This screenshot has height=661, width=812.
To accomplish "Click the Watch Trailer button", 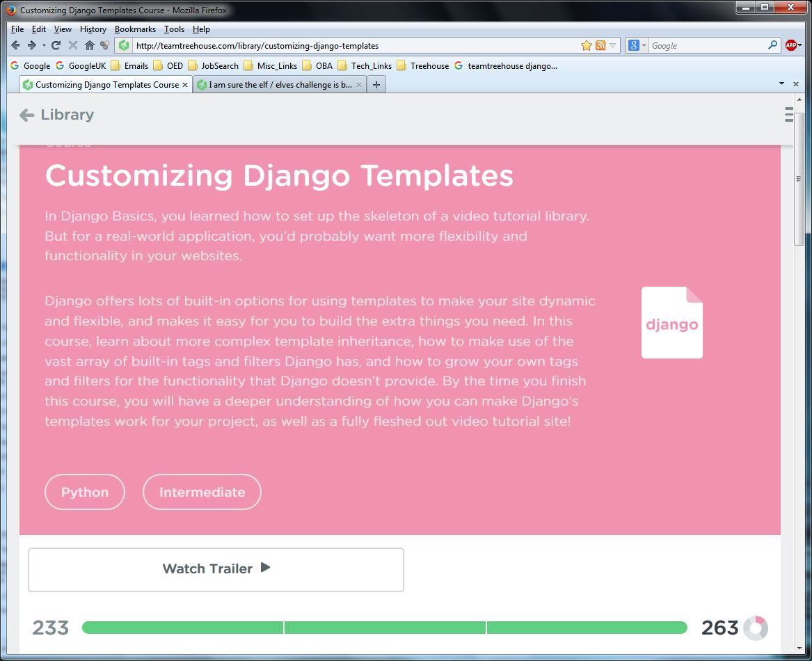I will coord(216,569).
